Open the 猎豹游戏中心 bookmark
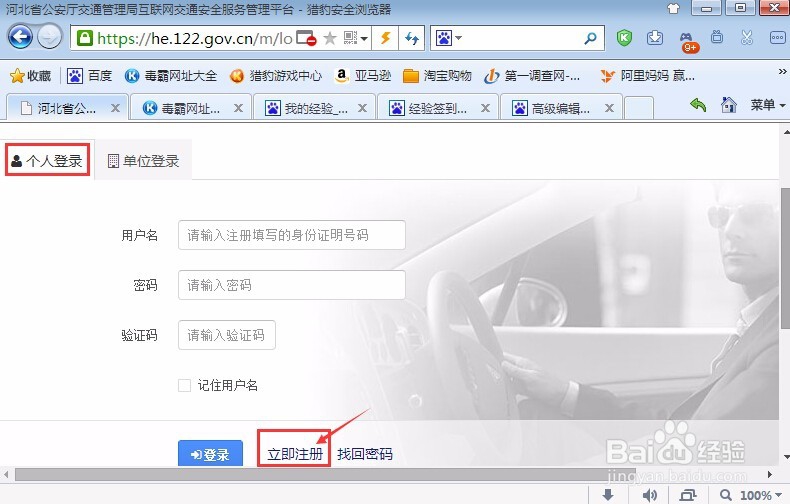The image size is (790, 504). point(275,76)
